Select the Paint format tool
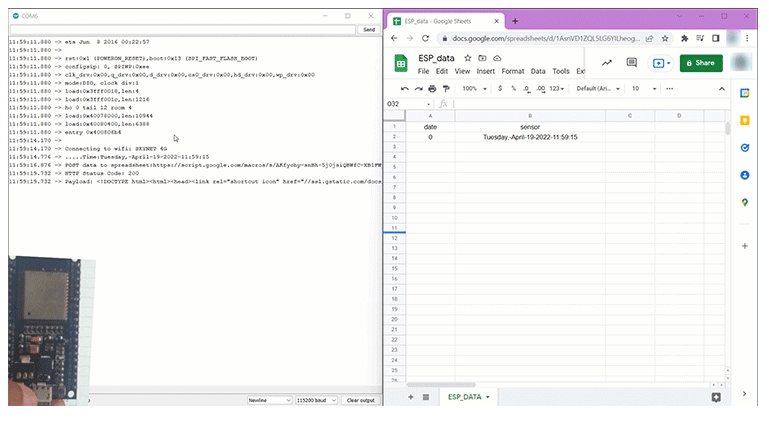This screenshot has width=769, height=429. 446,88
